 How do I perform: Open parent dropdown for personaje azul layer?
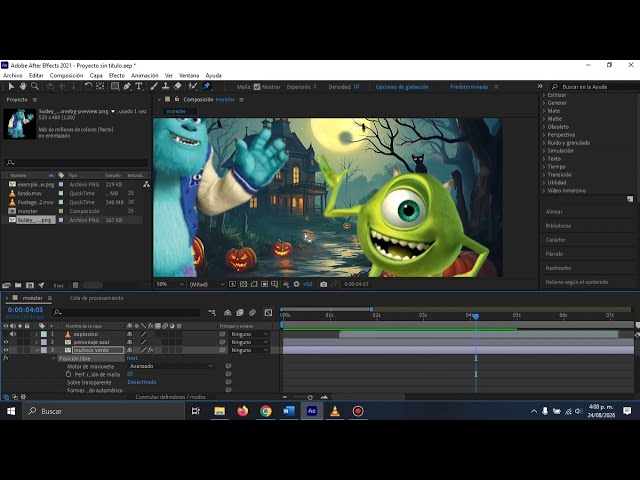coord(249,342)
